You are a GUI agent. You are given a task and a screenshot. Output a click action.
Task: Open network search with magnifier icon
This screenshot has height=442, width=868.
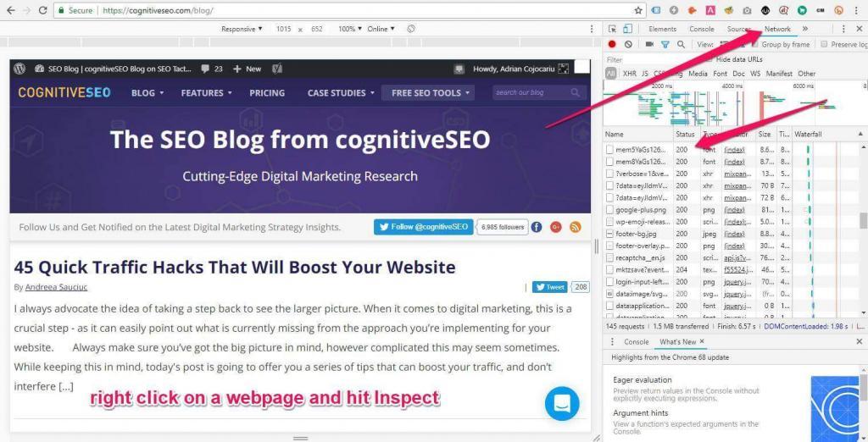(x=681, y=44)
